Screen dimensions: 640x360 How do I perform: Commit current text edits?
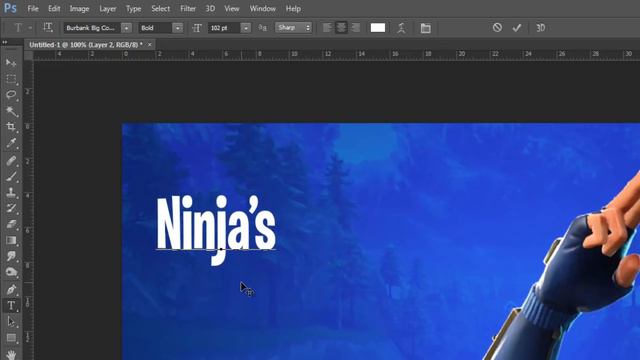(x=517, y=28)
